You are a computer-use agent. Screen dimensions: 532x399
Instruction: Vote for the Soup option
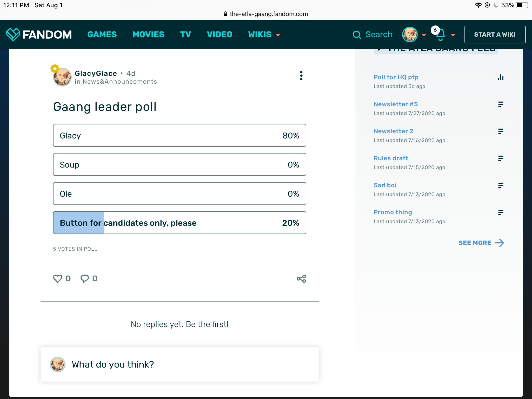click(x=179, y=164)
